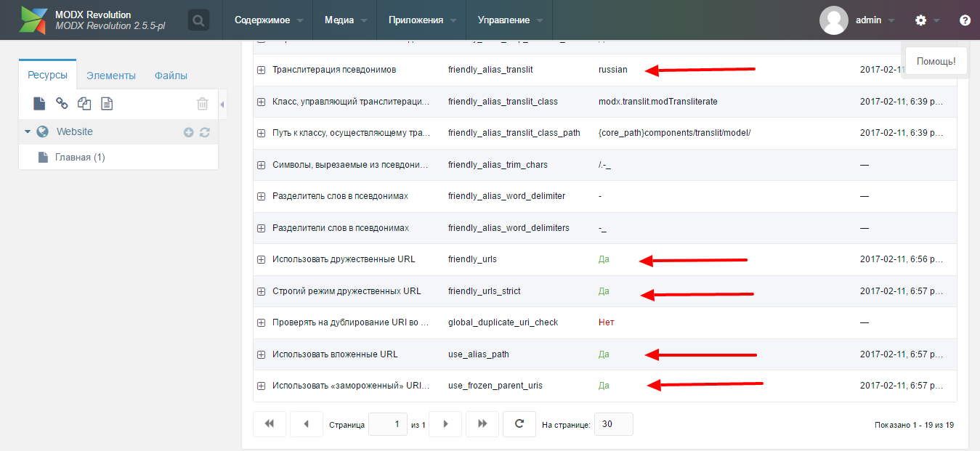Refresh the Website context tree

205,132
